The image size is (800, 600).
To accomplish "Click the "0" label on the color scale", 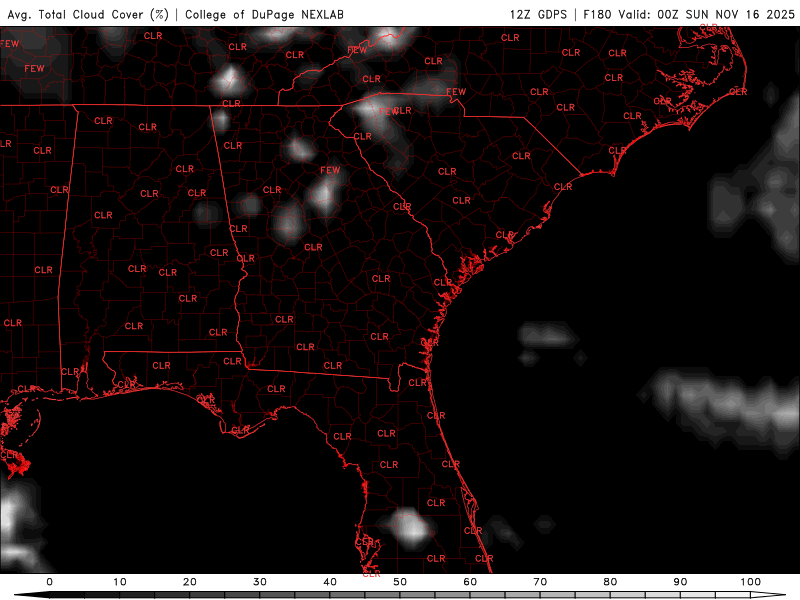I will pos(49,582).
